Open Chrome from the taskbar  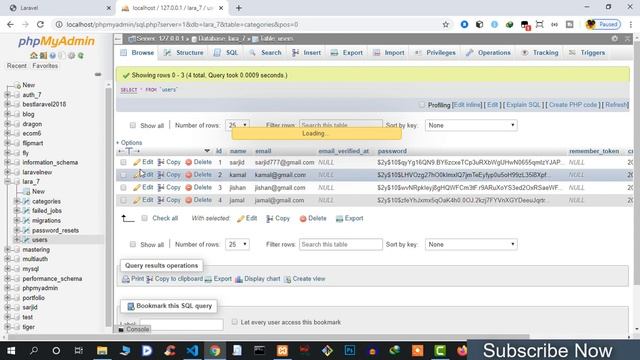point(215,351)
